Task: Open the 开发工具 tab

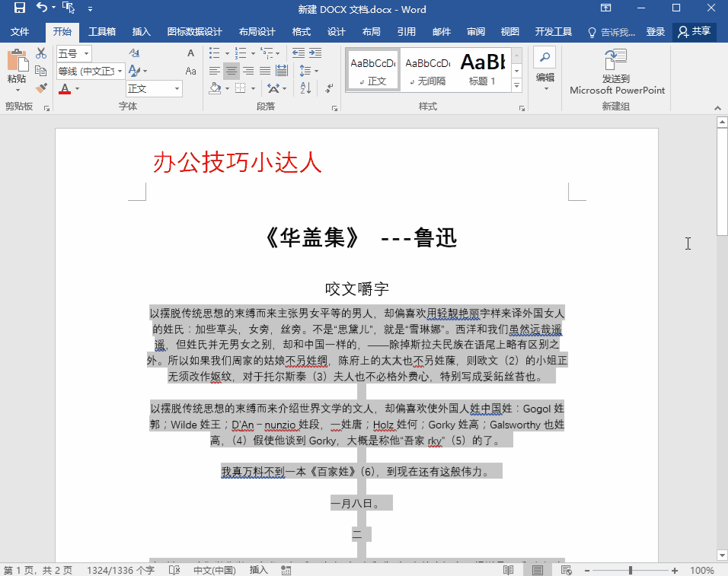Action: [554, 31]
